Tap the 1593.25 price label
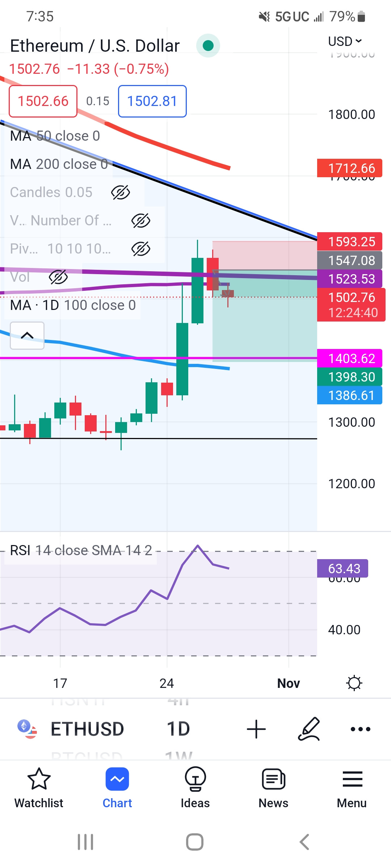Screen dimensions: 391x868 [350, 242]
